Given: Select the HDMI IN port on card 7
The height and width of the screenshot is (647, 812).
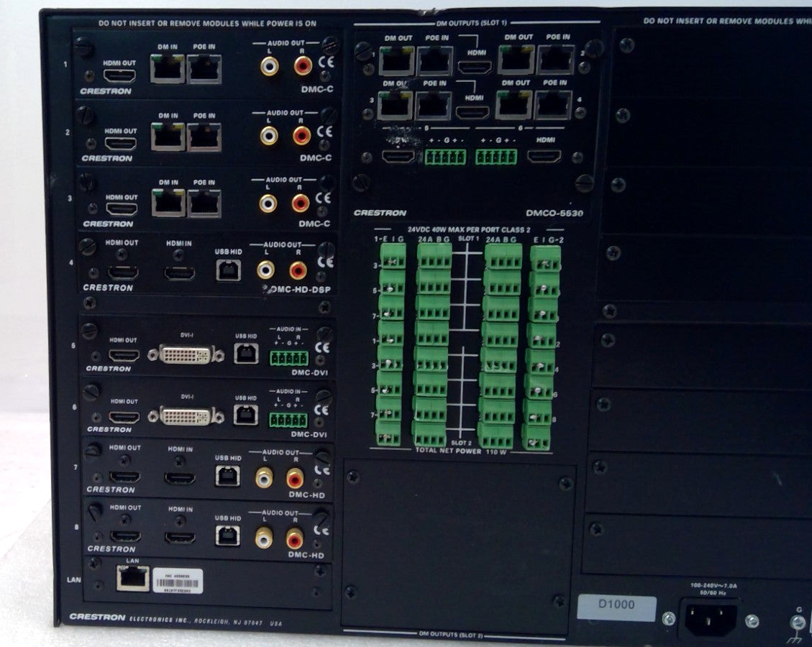Looking at the screenshot, I should coord(180,478).
